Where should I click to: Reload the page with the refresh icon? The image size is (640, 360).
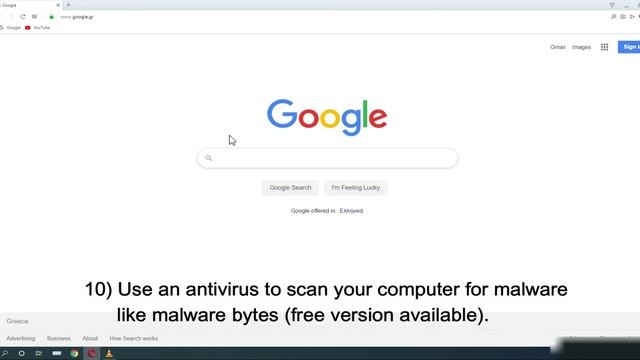click(23, 17)
